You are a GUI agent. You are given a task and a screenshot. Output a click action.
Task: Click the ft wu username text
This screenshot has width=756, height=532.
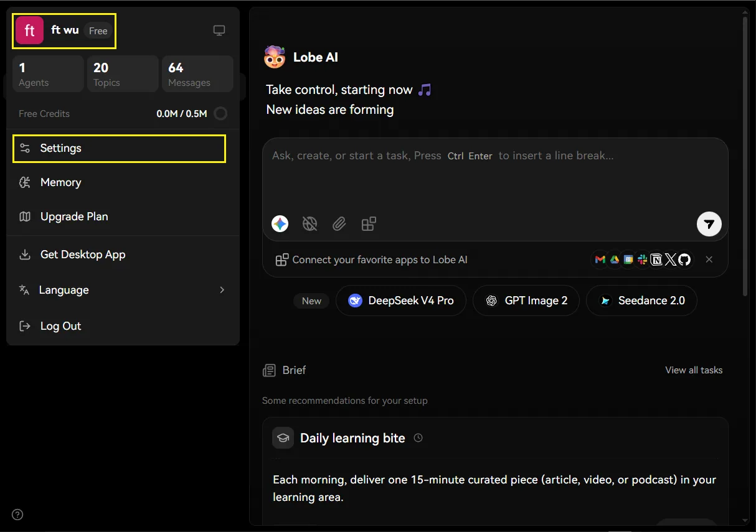coord(65,30)
